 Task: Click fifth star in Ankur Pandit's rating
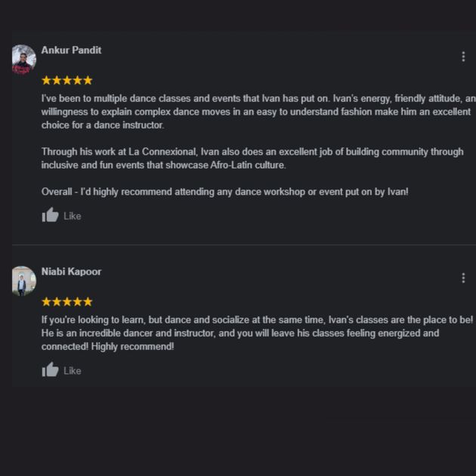click(88, 80)
